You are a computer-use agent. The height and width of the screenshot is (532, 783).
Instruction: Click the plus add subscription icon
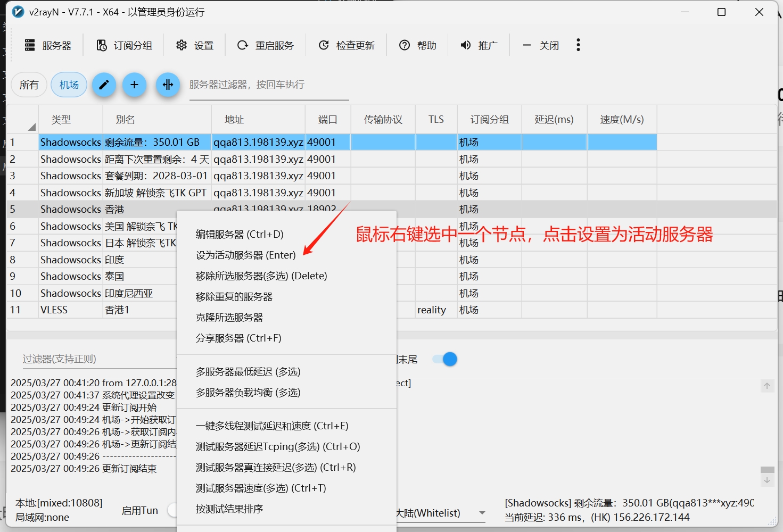135,85
